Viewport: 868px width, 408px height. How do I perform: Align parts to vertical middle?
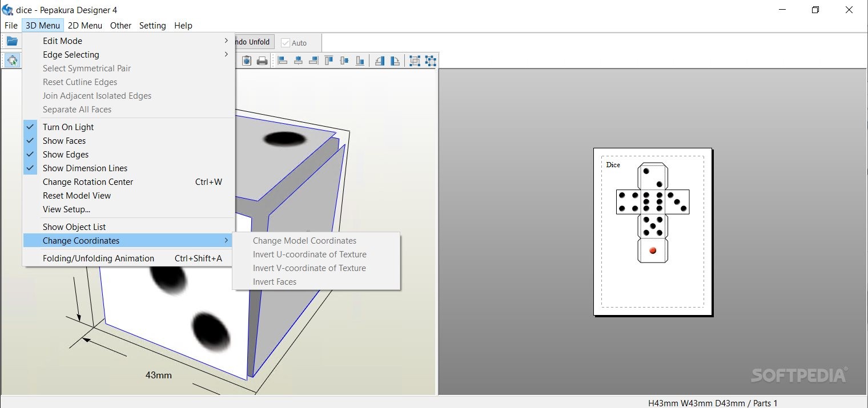[344, 60]
